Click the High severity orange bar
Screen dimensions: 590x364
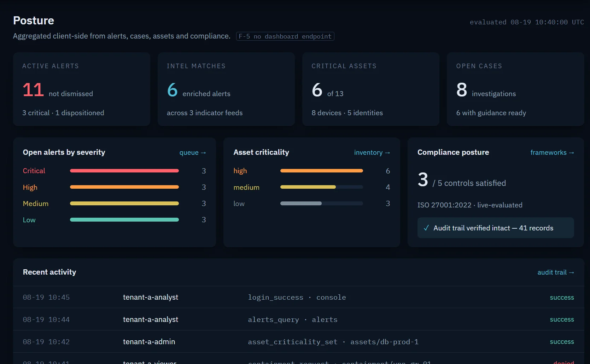pyautogui.click(x=124, y=187)
